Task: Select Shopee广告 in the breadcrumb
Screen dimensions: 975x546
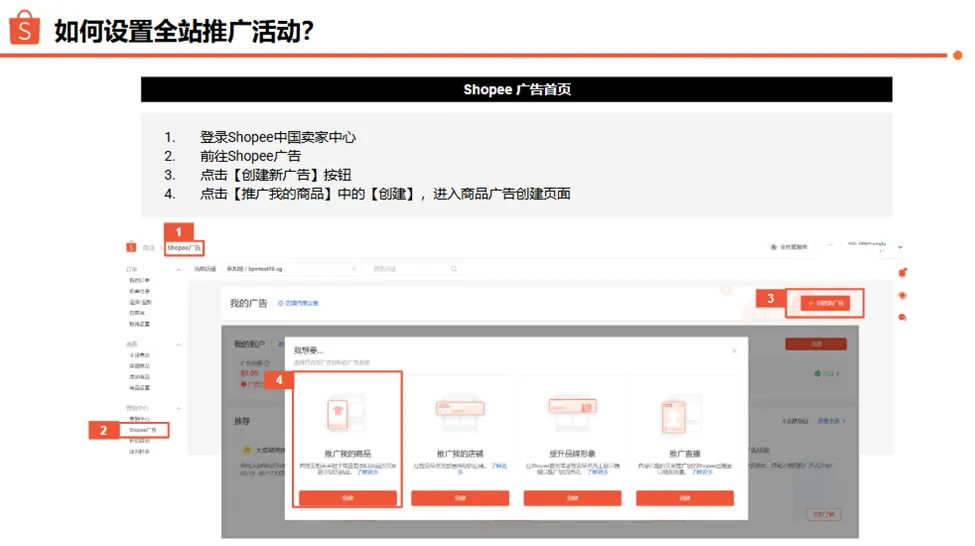Action: pyautogui.click(x=183, y=248)
